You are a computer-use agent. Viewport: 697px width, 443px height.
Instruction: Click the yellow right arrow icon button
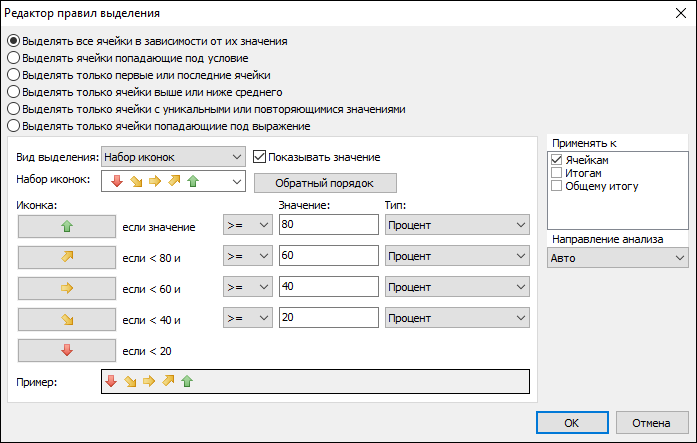67,288
